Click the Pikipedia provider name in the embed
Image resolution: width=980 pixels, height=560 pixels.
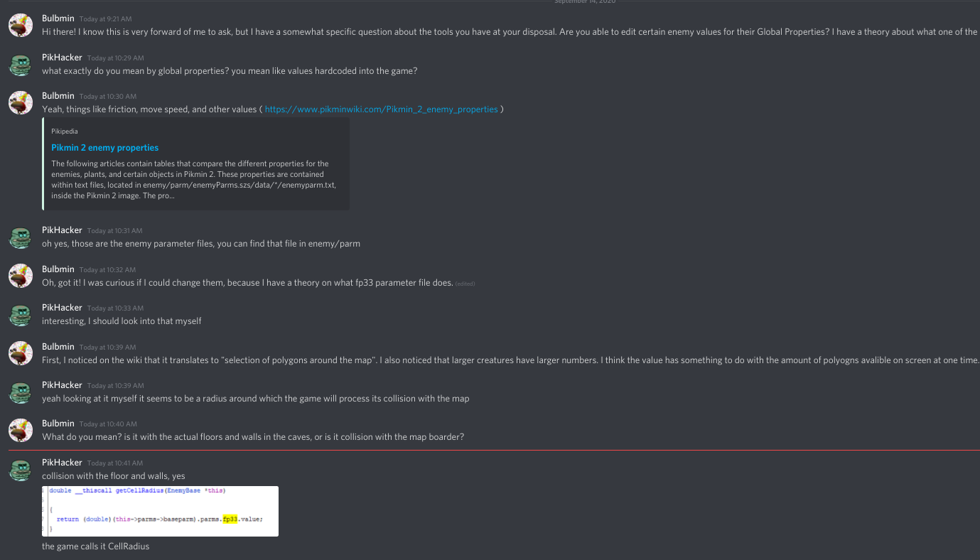pos(65,131)
